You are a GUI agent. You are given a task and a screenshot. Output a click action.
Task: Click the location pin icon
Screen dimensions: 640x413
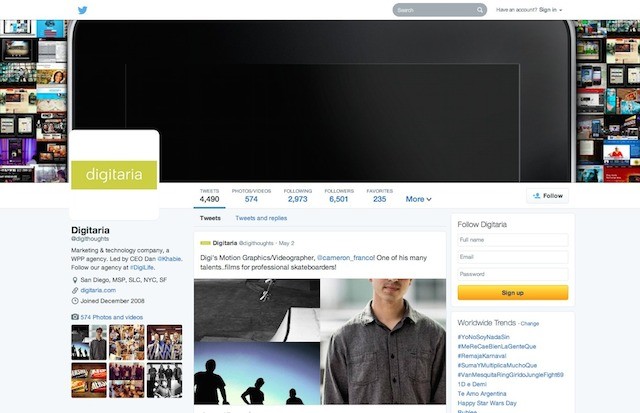click(75, 279)
